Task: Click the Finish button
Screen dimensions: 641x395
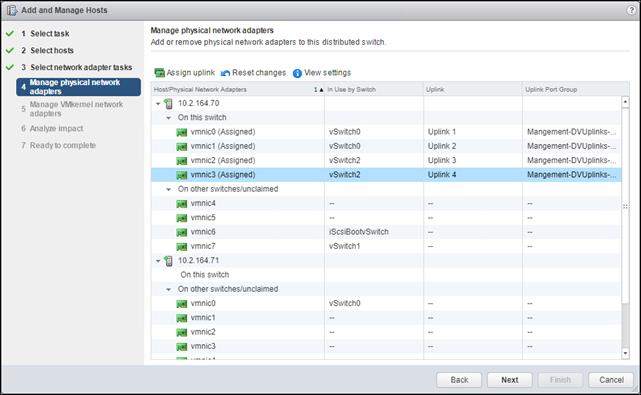Action: [x=560, y=380]
